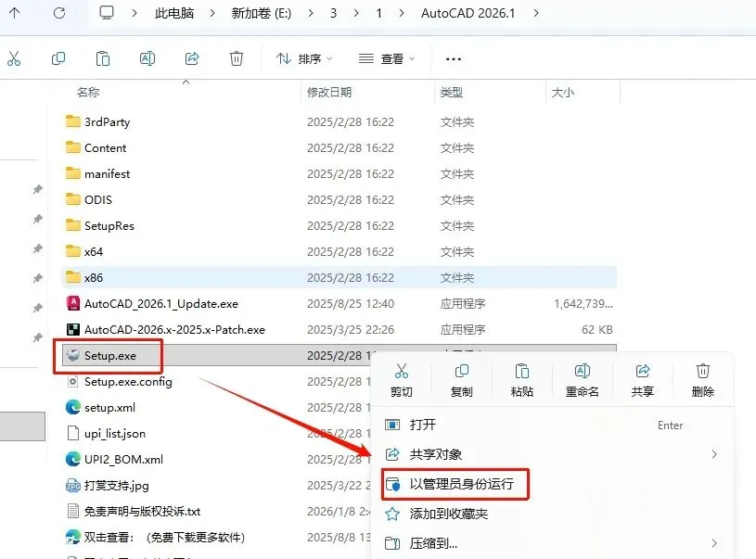Select 免责声明与版权投诉.txt file
756x559 pixels.
[x=133, y=512]
